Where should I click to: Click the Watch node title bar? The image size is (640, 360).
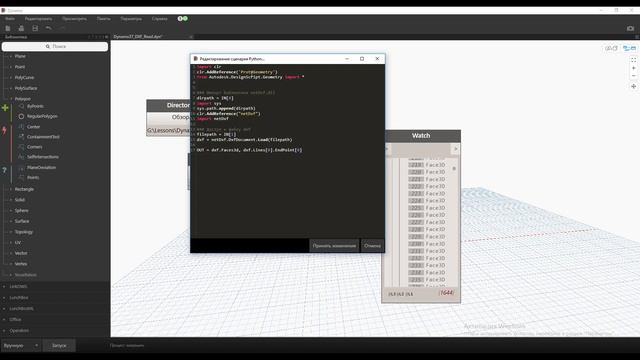point(421,136)
